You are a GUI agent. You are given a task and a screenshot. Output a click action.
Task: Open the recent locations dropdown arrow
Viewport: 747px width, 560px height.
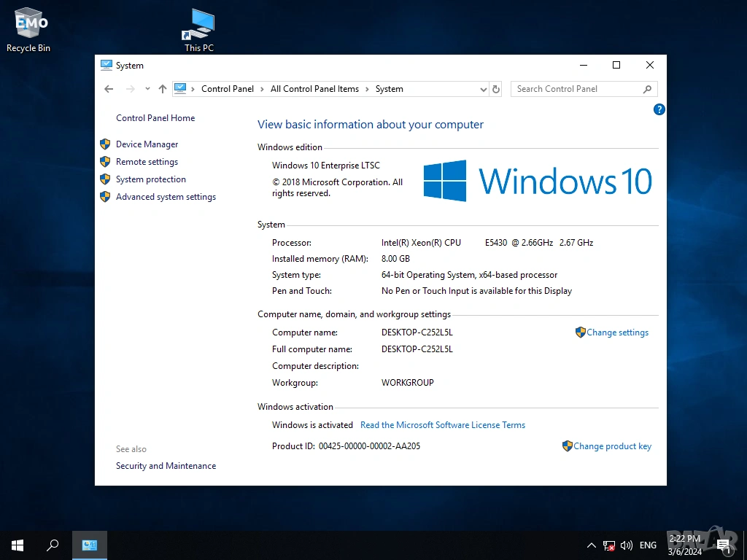147,89
